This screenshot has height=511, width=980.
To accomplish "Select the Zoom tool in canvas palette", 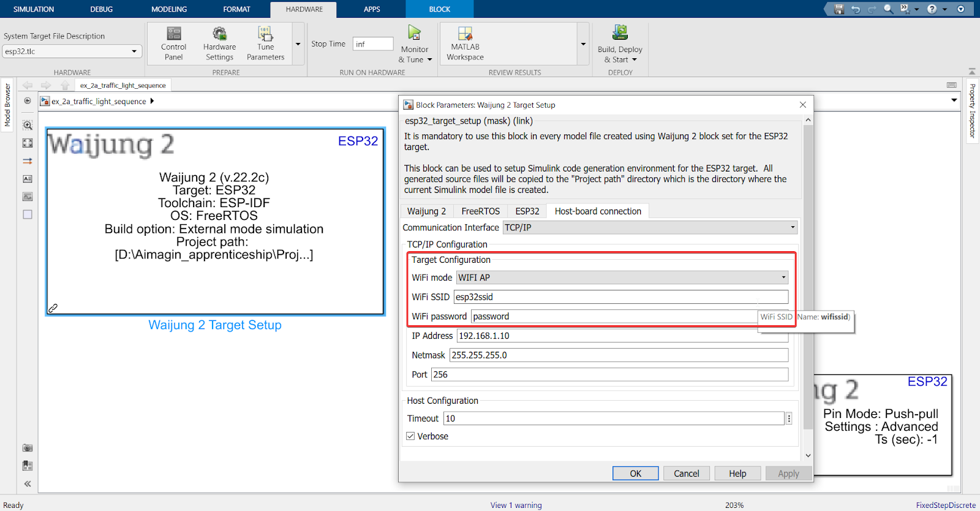I will [28, 125].
